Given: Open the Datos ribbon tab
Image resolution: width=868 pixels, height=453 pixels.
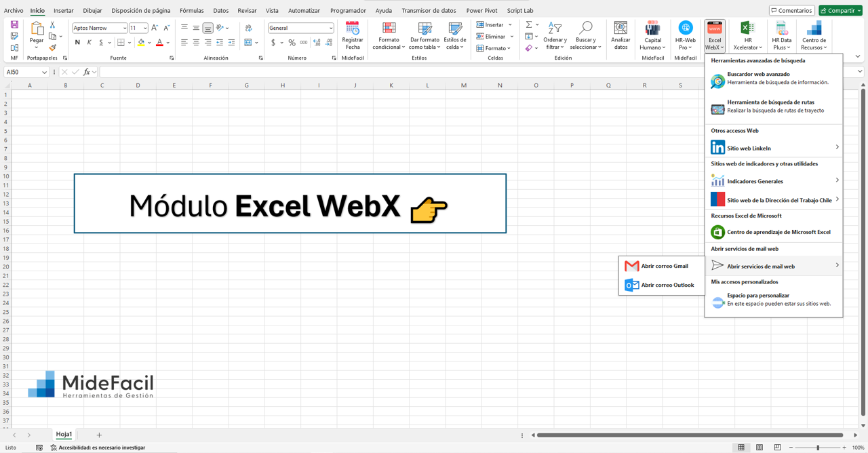Looking at the screenshot, I should [x=221, y=11].
